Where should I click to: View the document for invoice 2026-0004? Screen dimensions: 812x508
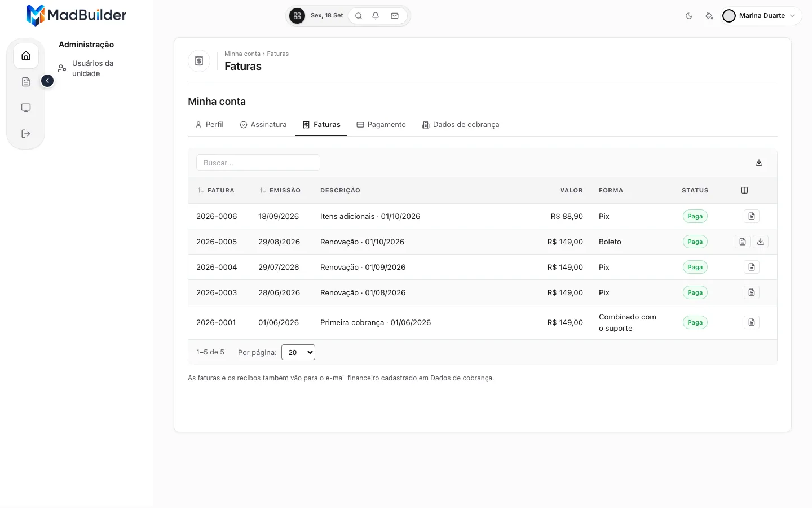click(752, 267)
